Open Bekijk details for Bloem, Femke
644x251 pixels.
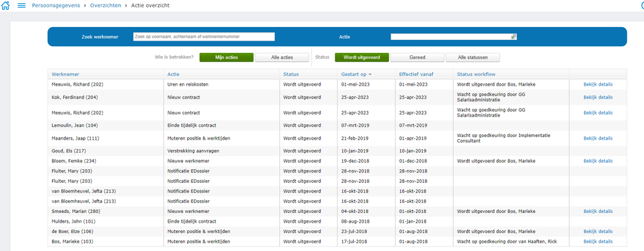[598, 161]
